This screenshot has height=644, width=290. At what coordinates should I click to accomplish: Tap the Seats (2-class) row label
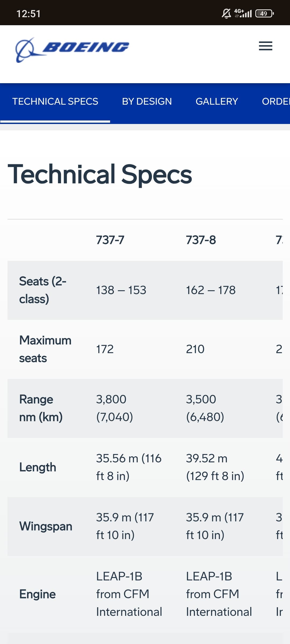(x=43, y=290)
